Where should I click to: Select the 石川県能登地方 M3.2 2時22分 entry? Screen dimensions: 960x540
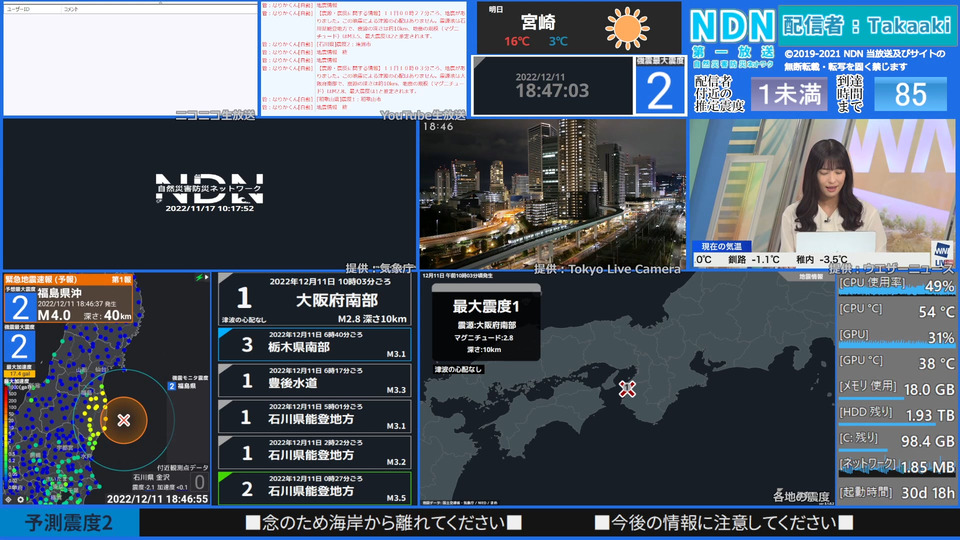point(315,452)
